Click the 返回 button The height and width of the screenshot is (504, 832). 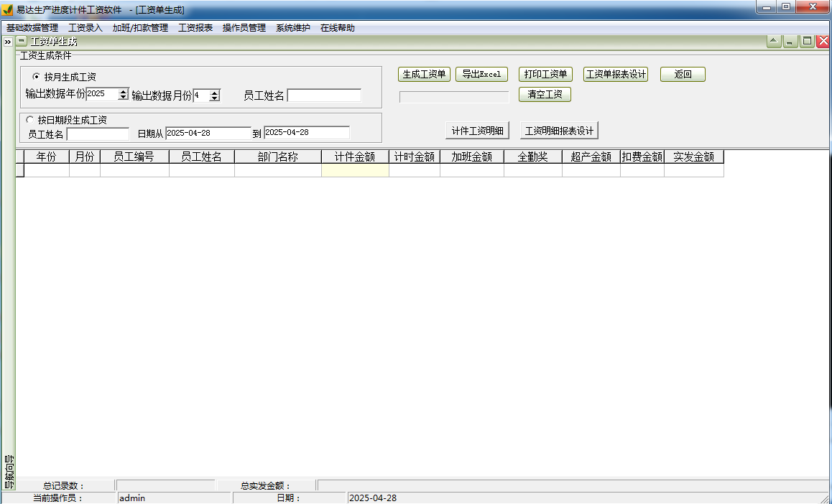coord(682,73)
